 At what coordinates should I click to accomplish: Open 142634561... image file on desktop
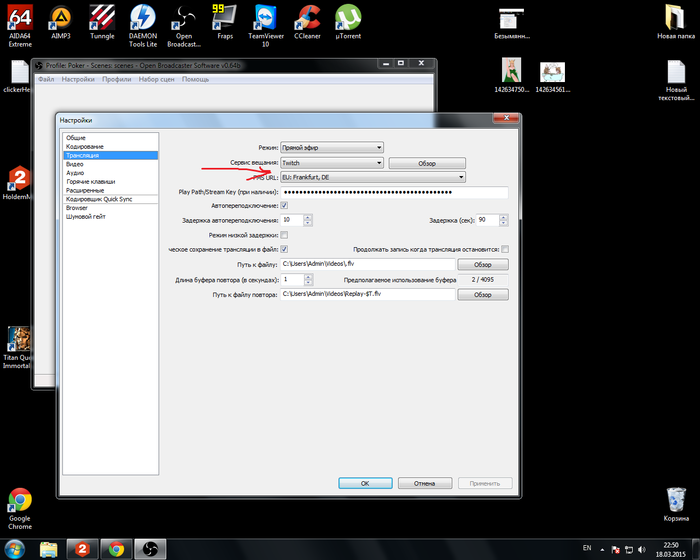[x=553, y=77]
